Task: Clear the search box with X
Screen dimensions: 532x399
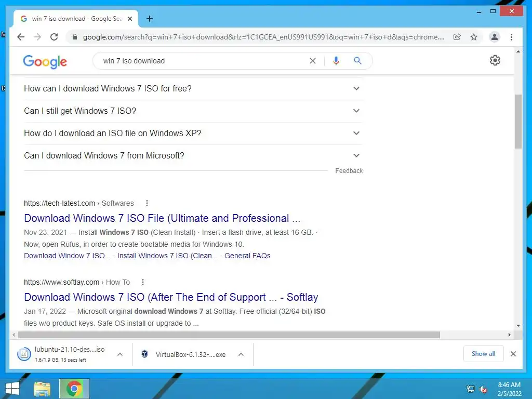Action: (x=312, y=61)
